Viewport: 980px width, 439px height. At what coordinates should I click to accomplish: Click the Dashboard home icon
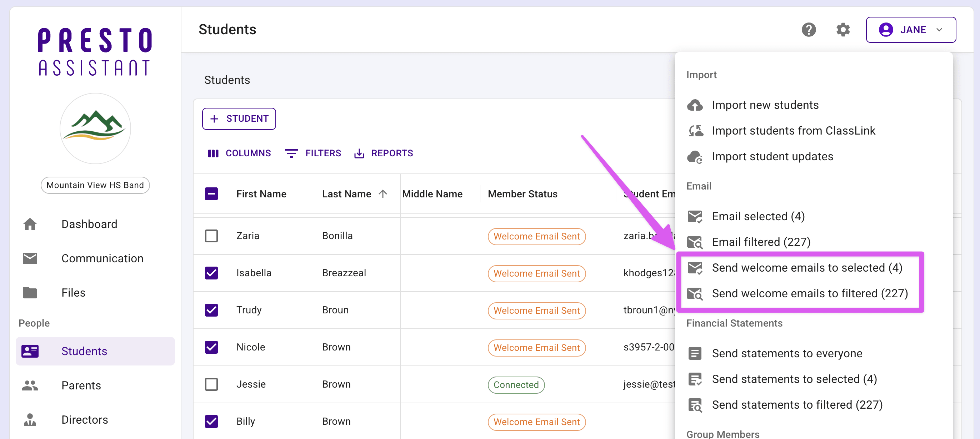[30, 224]
